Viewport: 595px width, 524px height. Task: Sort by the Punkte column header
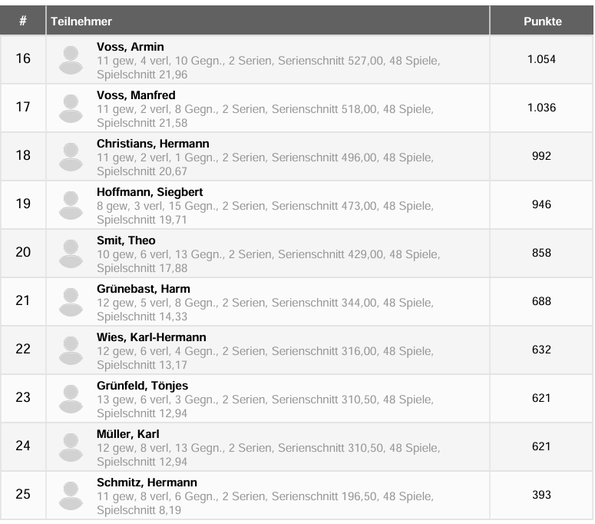542,21
